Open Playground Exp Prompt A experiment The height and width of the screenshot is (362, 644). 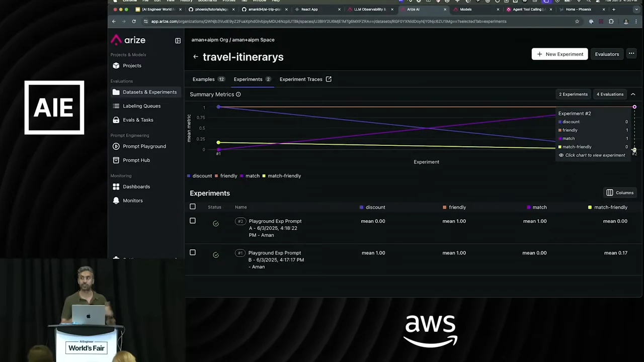275,228
